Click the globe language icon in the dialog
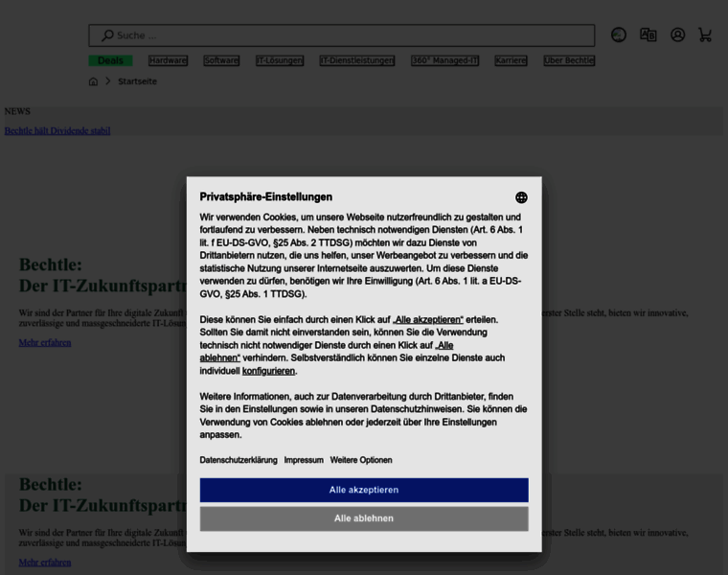Screen dimensions: 728x575 [521, 197]
